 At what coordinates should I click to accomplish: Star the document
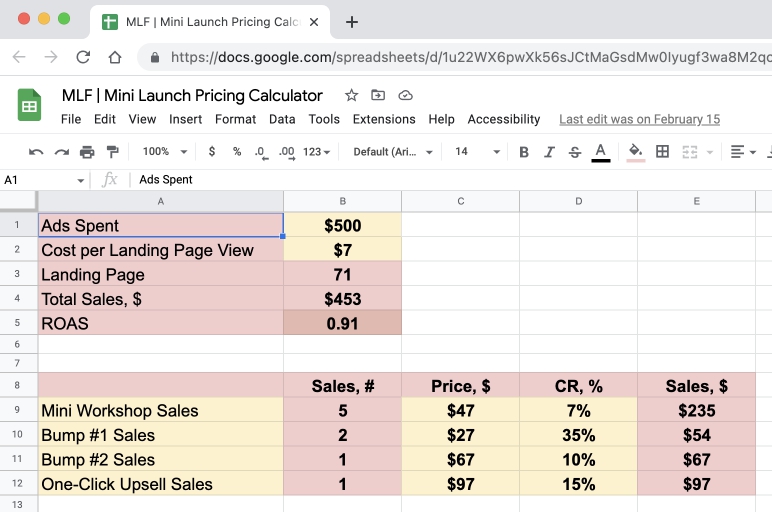pyautogui.click(x=351, y=95)
